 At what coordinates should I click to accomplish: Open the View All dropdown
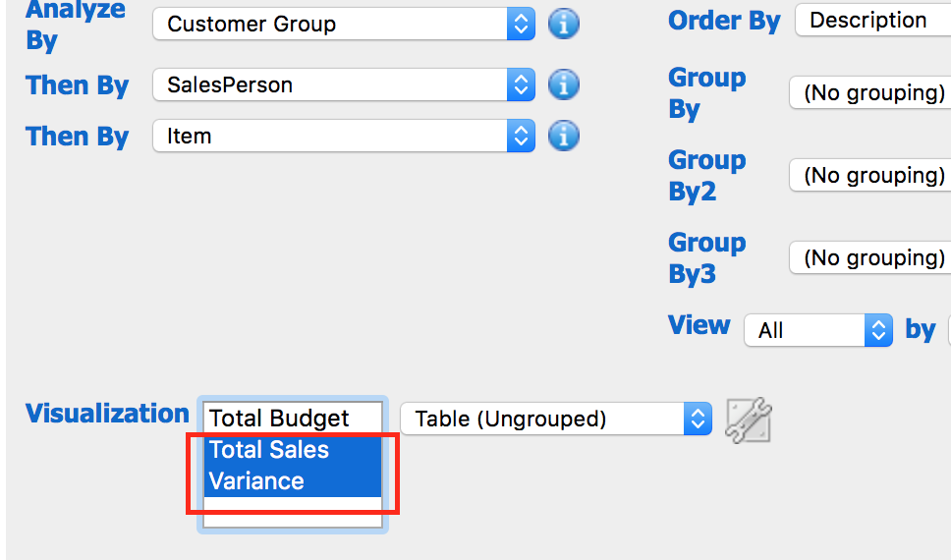[818, 330]
